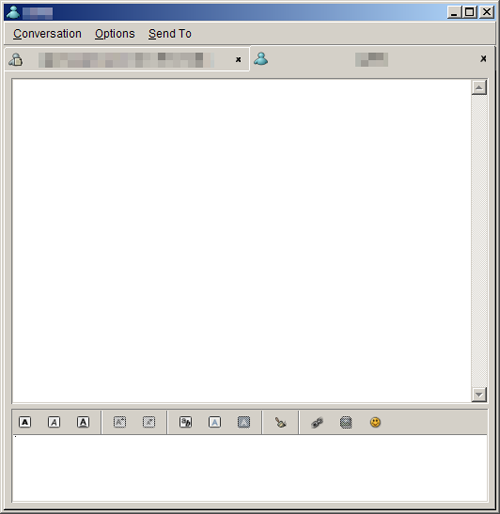Insert an image into the message
The height and width of the screenshot is (514, 500).
click(x=346, y=422)
